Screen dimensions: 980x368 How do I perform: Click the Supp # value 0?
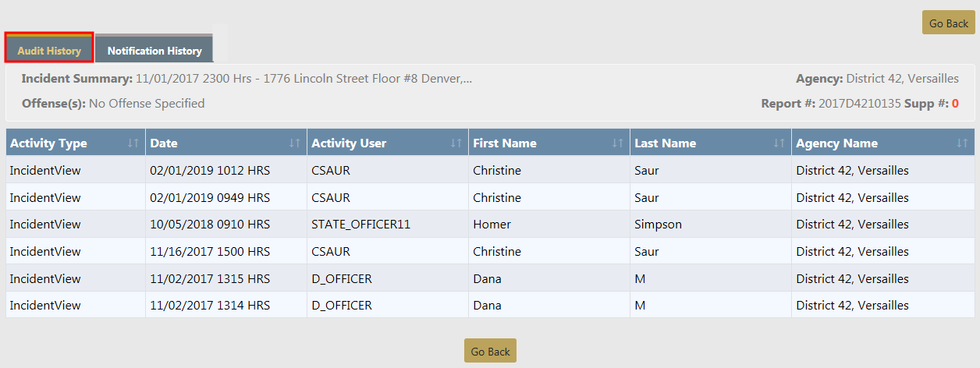click(955, 103)
